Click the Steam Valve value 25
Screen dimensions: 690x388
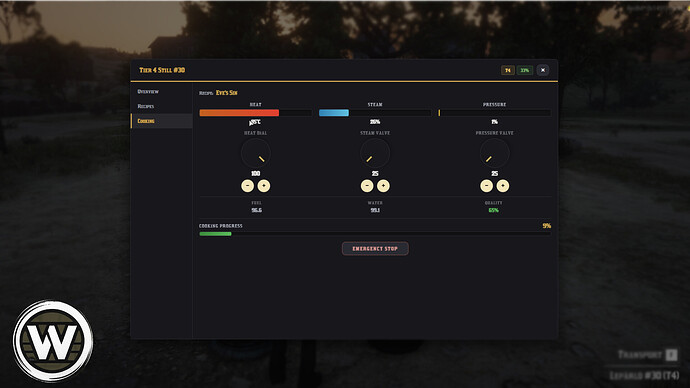click(x=375, y=174)
